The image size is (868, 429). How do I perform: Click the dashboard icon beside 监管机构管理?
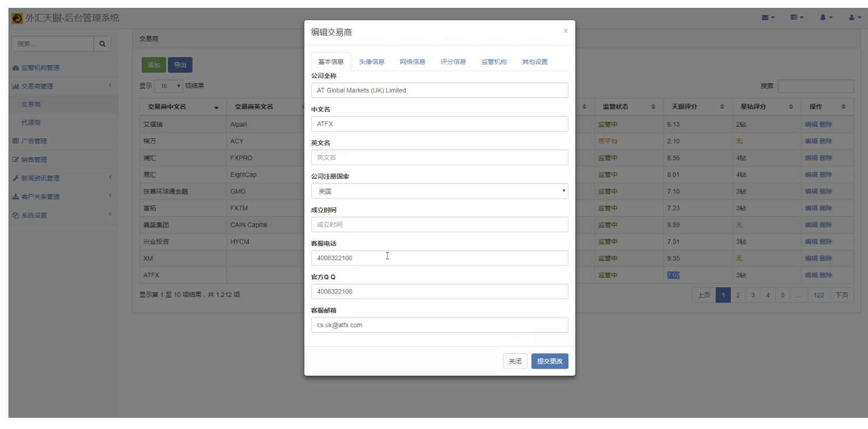(x=16, y=68)
